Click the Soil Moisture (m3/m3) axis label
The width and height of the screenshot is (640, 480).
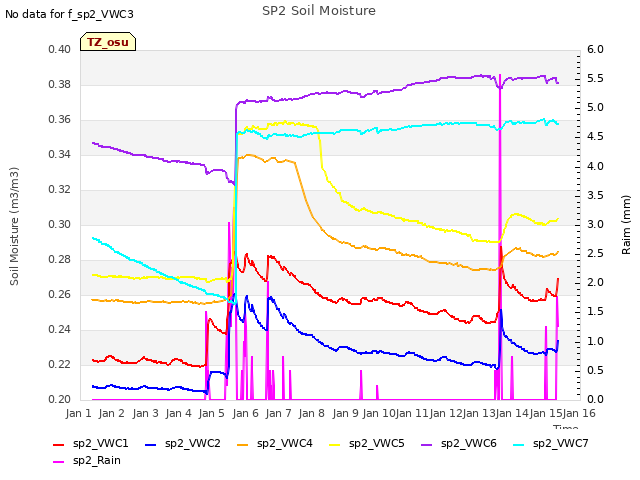(14, 226)
